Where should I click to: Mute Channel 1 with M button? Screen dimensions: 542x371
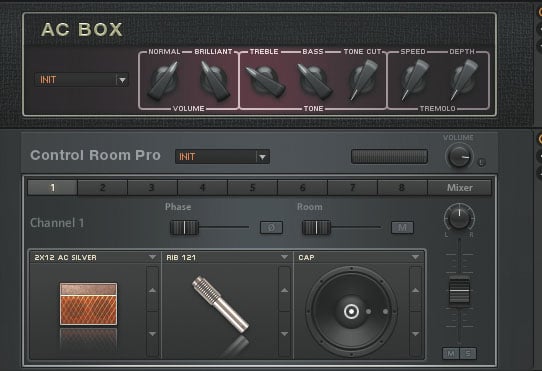[451, 353]
